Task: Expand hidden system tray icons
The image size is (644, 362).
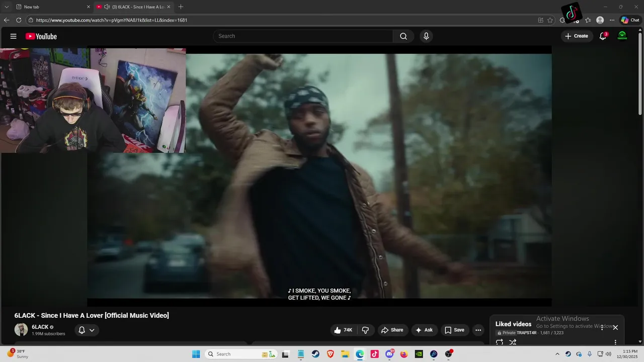Action: (x=557, y=354)
